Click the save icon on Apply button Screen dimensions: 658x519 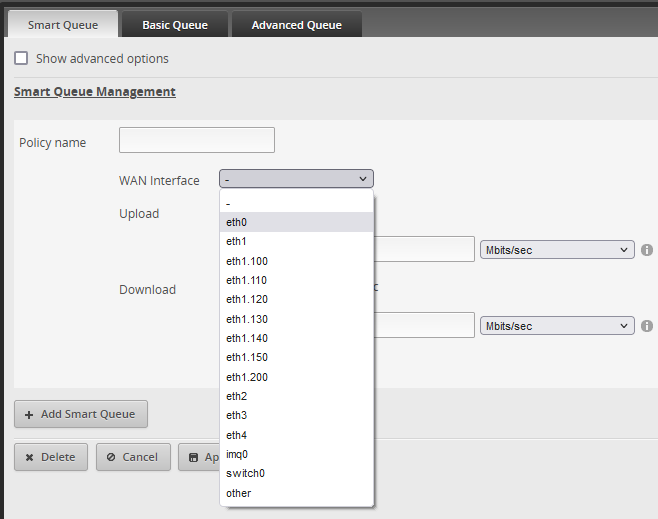tap(193, 457)
